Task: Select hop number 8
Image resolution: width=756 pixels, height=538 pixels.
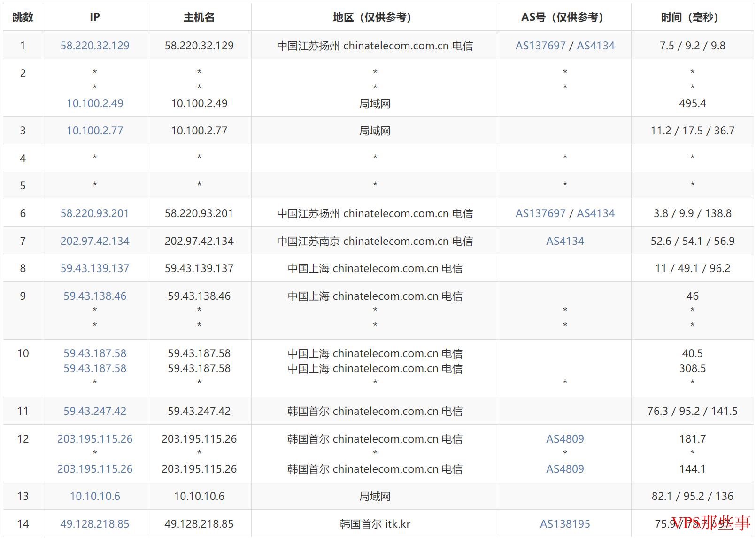Action: click(23, 268)
